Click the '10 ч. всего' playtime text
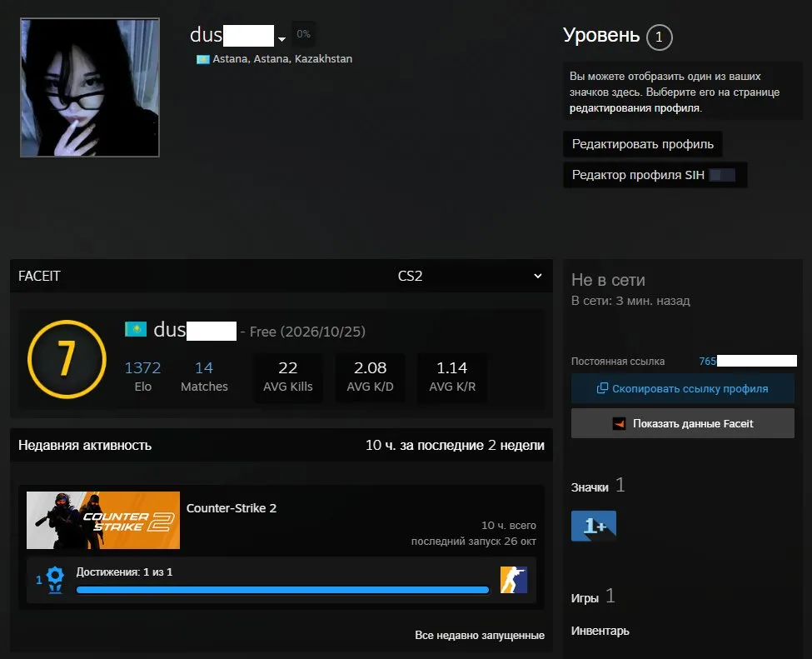Viewport: 812px width, 659px height. tap(509, 526)
